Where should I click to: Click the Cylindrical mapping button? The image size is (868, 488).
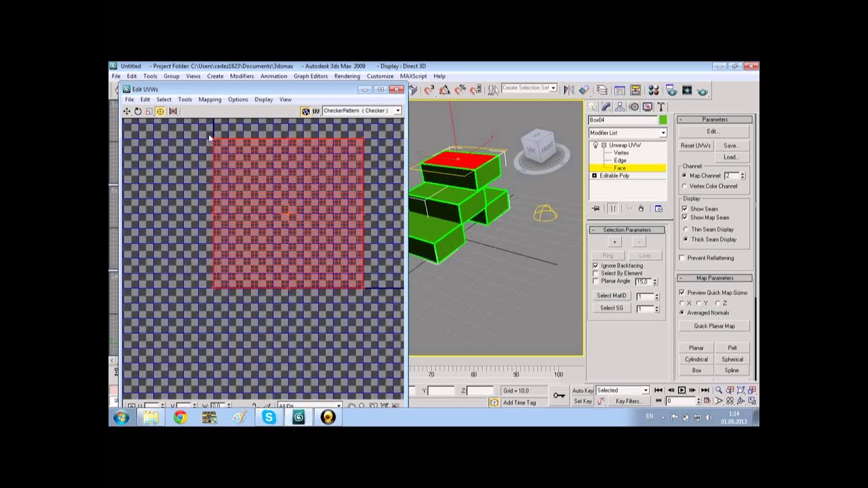(696, 359)
